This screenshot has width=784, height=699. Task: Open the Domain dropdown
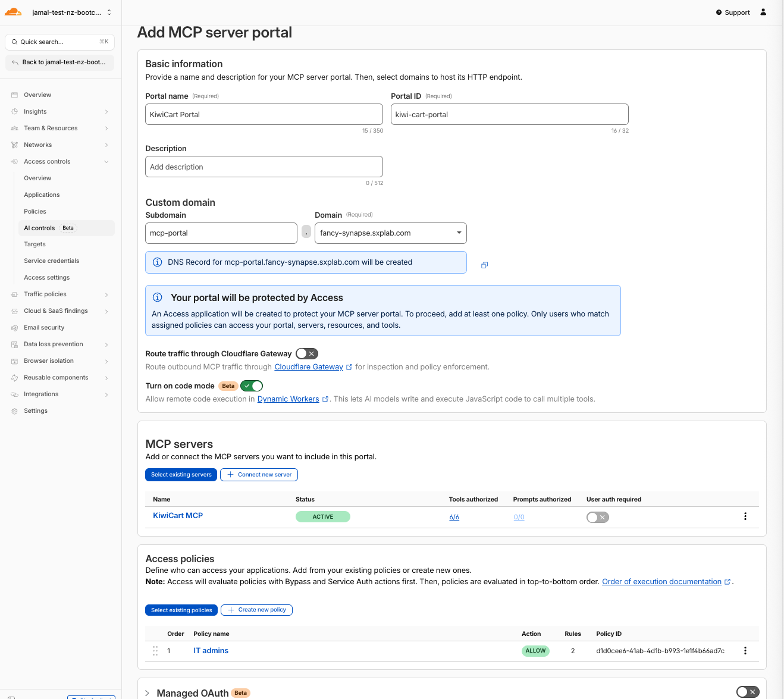(391, 233)
